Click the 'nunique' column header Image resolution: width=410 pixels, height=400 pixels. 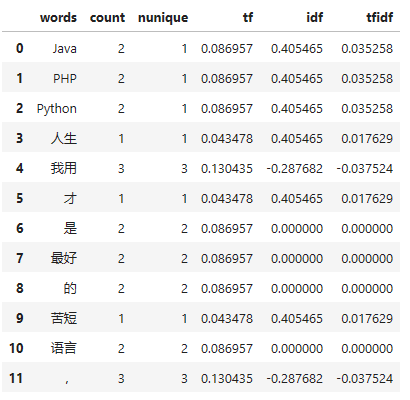click(163, 18)
